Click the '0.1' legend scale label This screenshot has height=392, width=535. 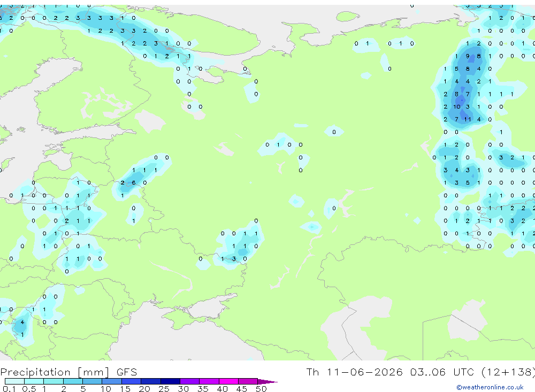9,389
